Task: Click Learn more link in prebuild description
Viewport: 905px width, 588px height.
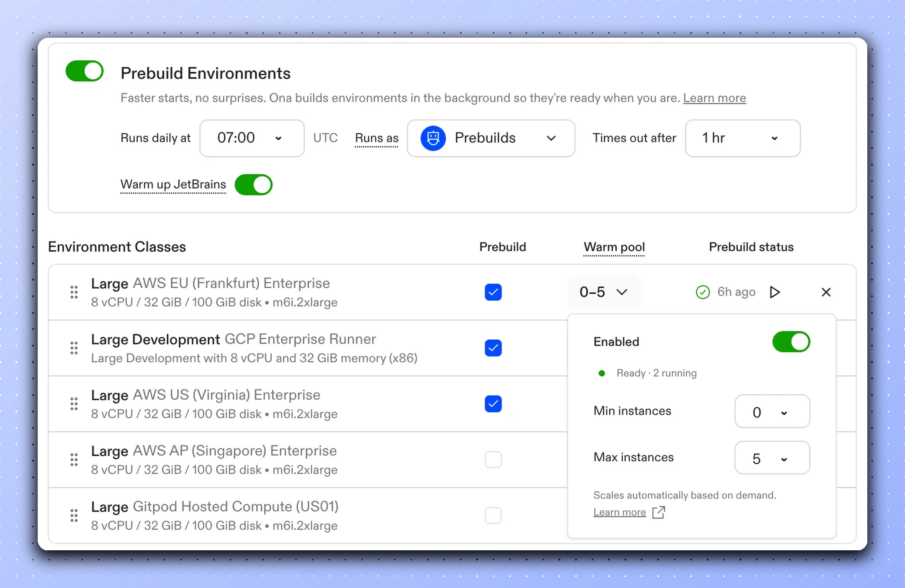Action: click(714, 98)
